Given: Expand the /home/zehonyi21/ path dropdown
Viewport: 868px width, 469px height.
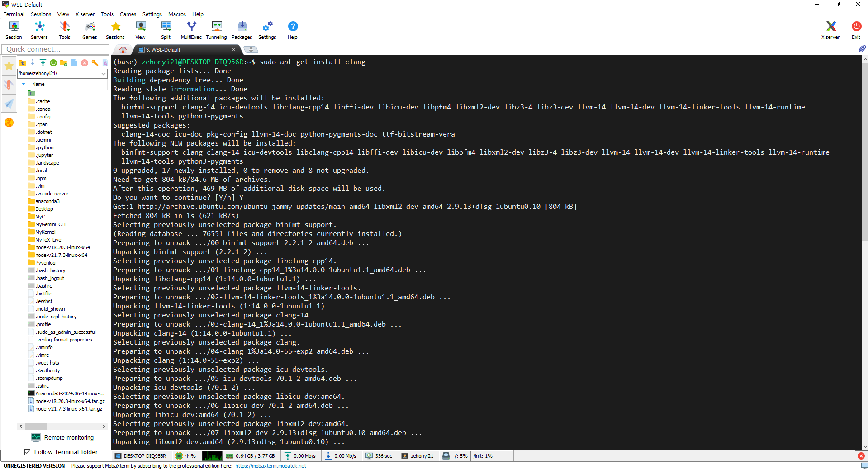Looking at the screenshot, I should pyautogui.click(x=104, y=73).
